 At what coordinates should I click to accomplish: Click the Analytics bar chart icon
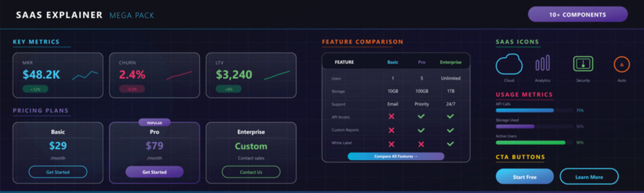(543, 63)
